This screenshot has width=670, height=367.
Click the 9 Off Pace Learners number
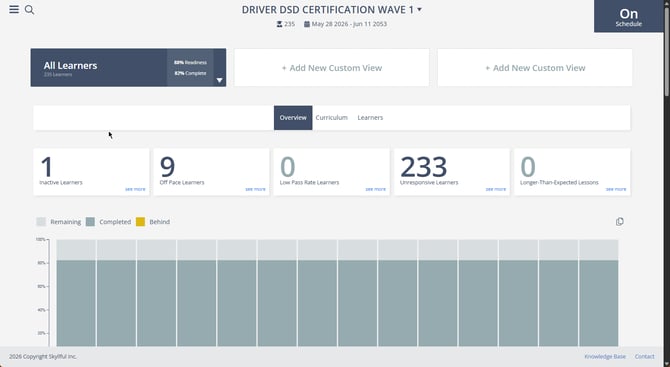click(167, 167)
